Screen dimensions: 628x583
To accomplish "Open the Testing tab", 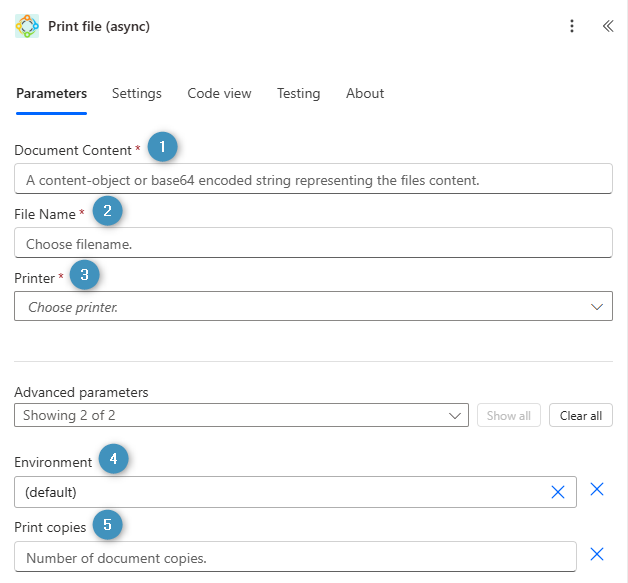I will click(298, 93).
